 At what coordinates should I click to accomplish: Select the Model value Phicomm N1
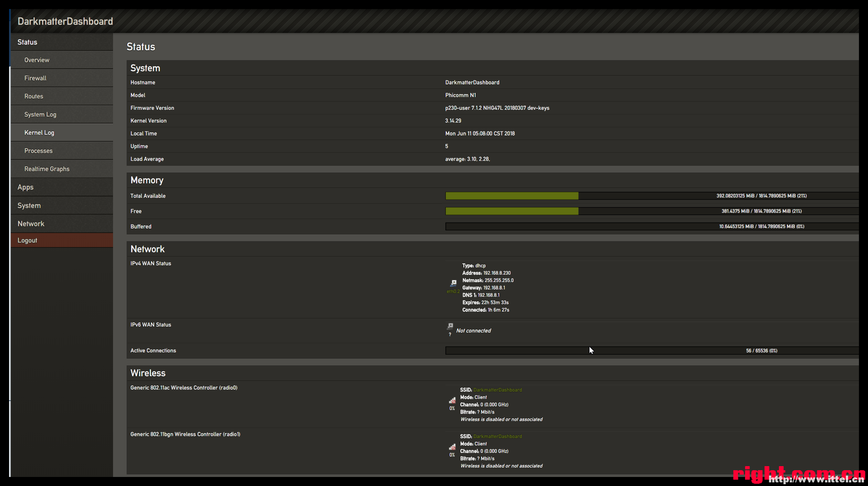[x=460, y=95]
